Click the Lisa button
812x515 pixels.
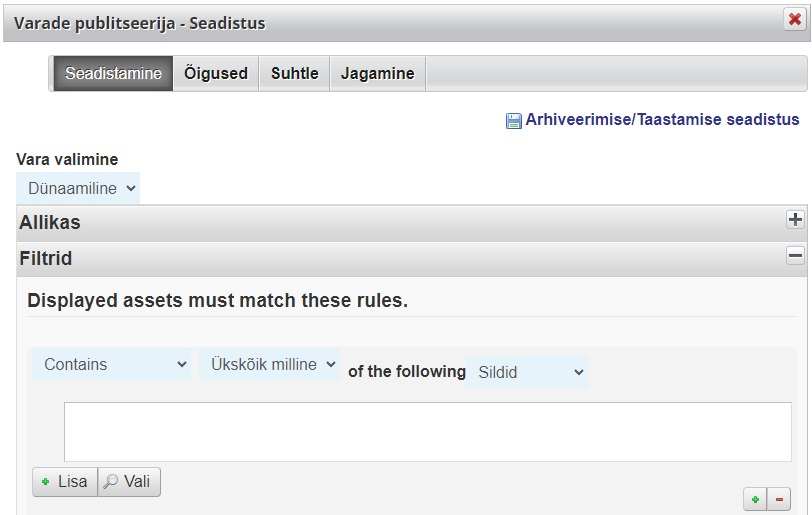pos(65,482)
